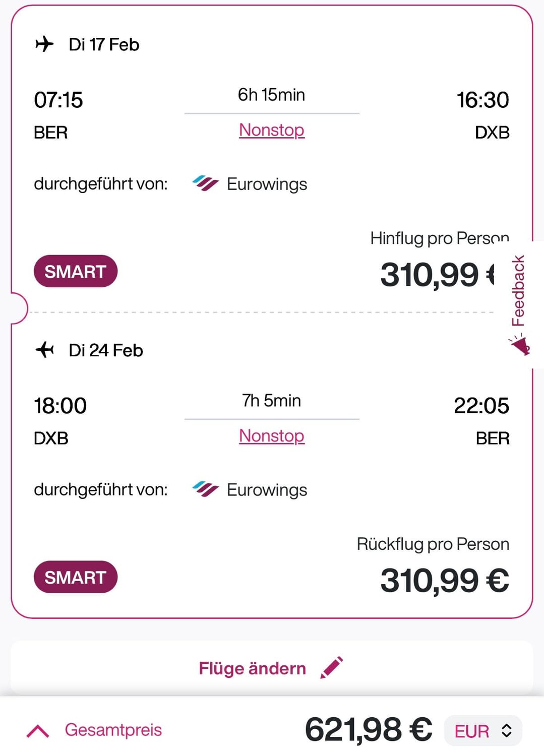Open Nonstop link for BER to DXB
The height and width of the screenshot is (756, 544).
pos(272,130)
